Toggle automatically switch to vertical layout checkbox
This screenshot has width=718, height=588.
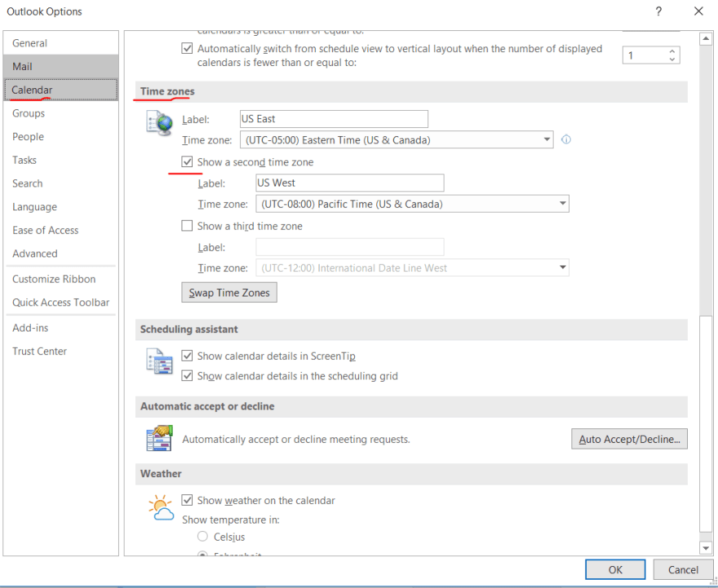pos(187,48)
